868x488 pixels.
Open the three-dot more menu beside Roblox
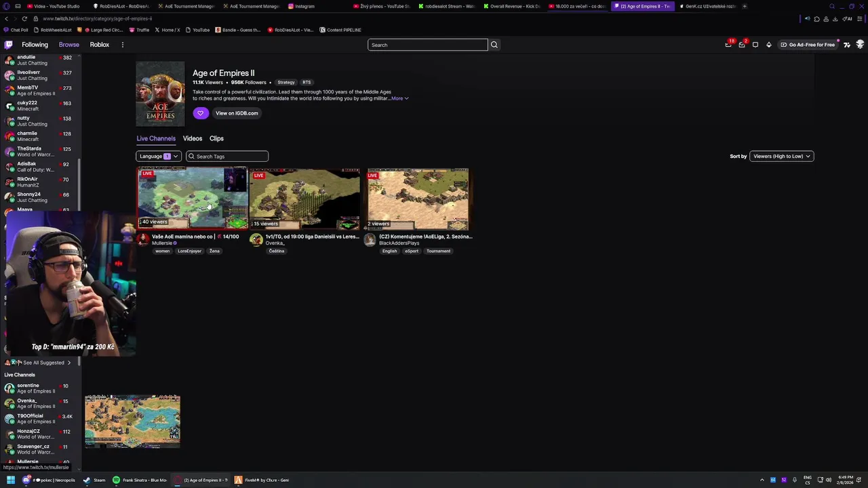pyautogui.click(x=123, y=45)
